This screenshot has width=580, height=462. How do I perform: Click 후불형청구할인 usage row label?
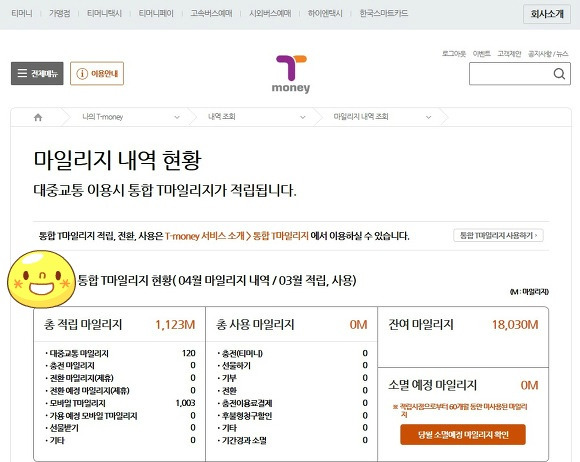point(247,416)
